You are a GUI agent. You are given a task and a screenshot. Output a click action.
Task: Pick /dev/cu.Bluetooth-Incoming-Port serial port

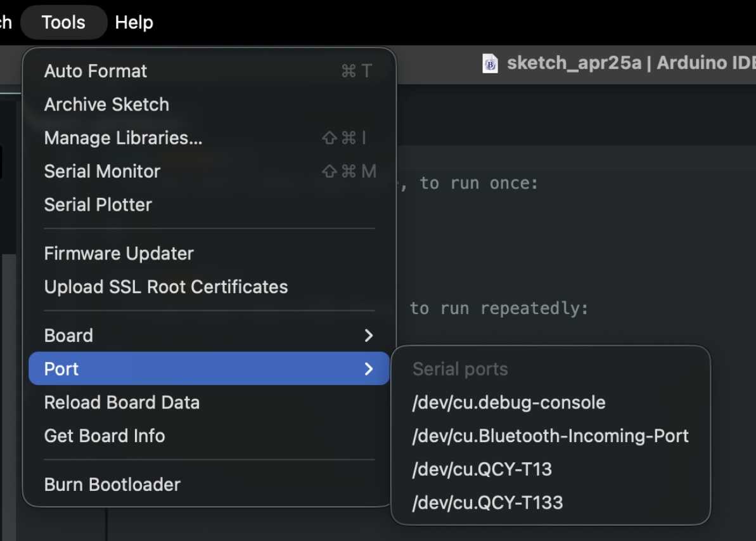(550, 435)
